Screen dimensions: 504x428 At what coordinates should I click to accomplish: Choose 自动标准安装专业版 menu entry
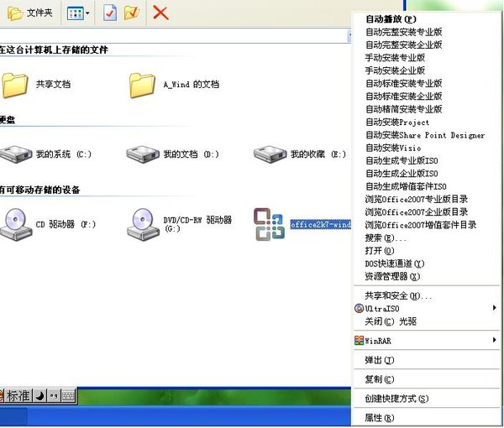point(426,83)
